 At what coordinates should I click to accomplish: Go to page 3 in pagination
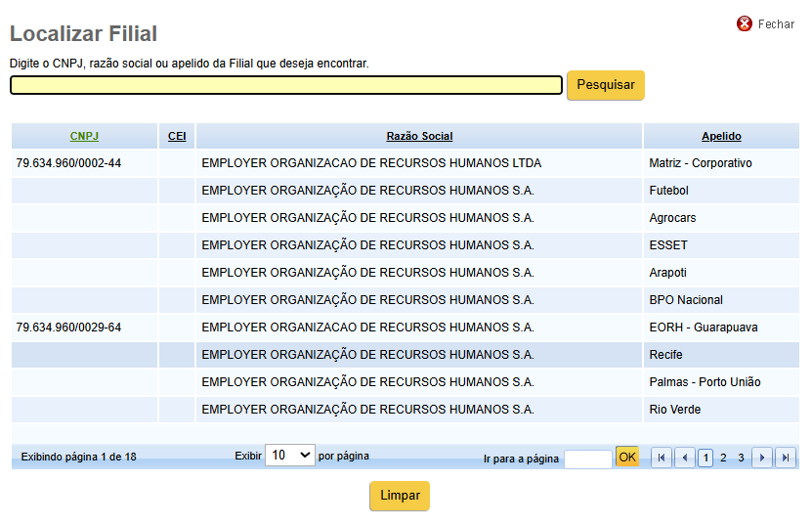741,458
